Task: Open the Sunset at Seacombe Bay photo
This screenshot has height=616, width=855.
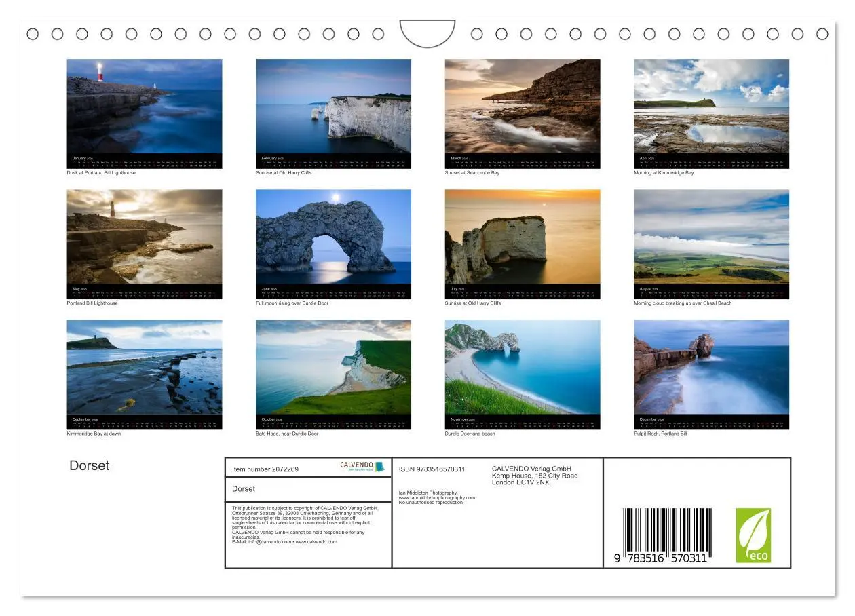Action: pos(522,107)
